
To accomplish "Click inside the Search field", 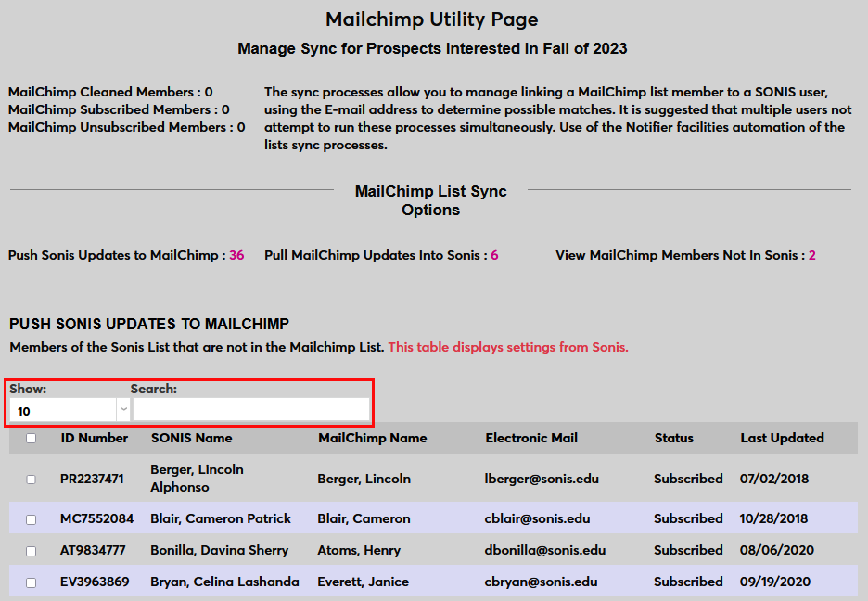I will [250, 409].
